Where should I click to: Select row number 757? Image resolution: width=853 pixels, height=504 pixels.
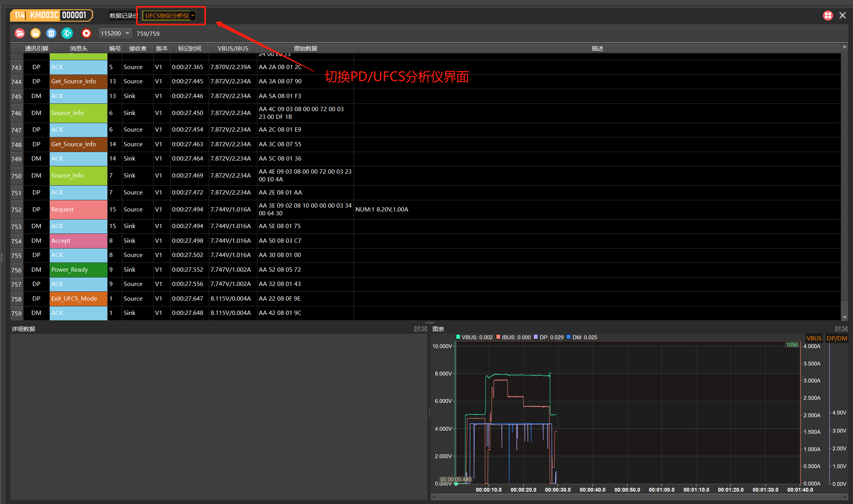click(x=17, y=284)
